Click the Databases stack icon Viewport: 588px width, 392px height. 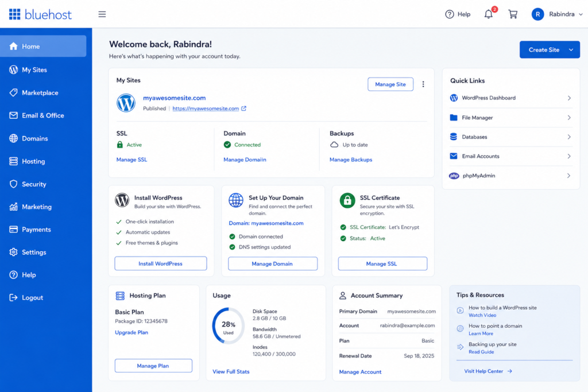[x=454, y=137]
